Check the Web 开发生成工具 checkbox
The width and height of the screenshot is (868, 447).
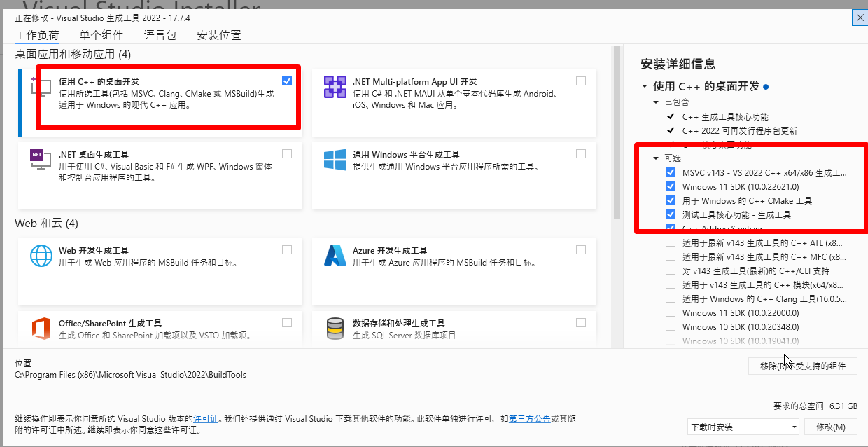coord(287,250)
